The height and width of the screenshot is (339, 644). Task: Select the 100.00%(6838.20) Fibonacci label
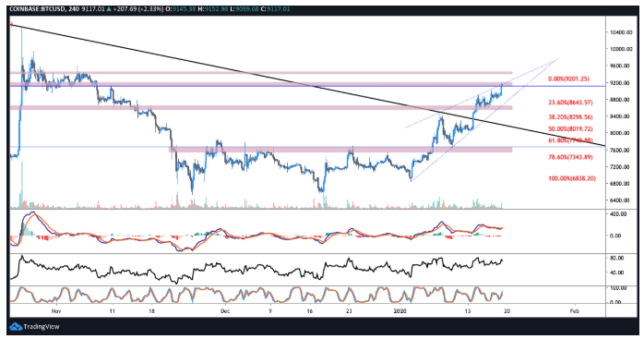(x=572, y=178)
